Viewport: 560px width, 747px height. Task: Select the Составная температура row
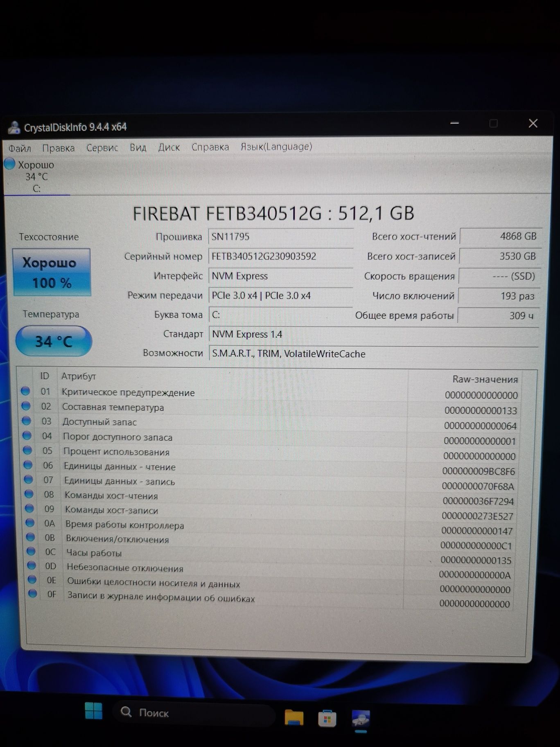coord(270,408)
